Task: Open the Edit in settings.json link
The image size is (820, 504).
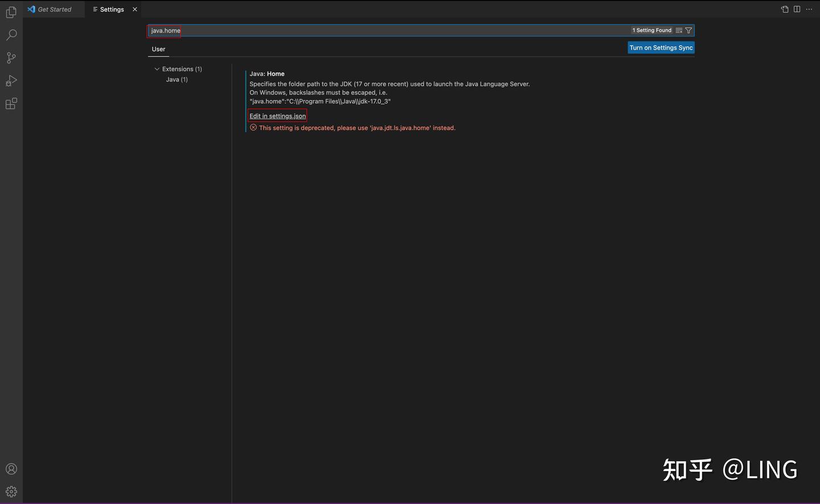Action: click(x=277, y=116)
